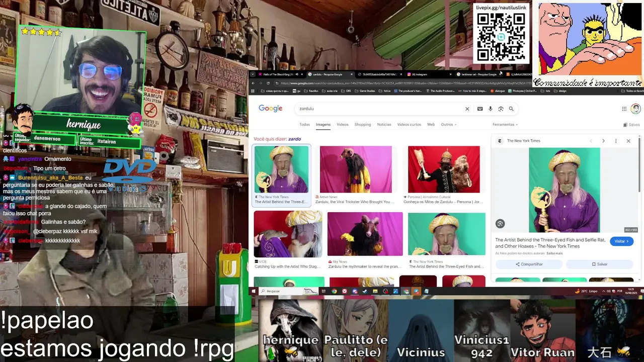
Task: Open Persona Jornalismo Cultural Zardulu image result
Action: tap(444, 175)
